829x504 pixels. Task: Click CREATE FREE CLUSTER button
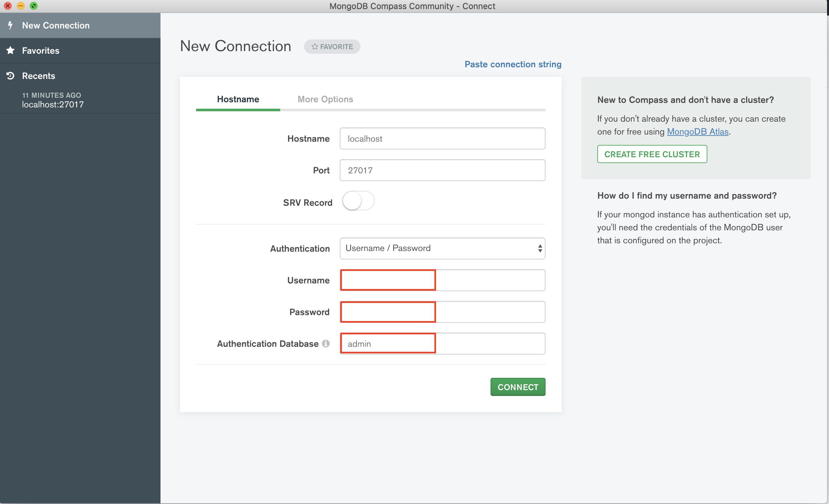pos(652,154)
